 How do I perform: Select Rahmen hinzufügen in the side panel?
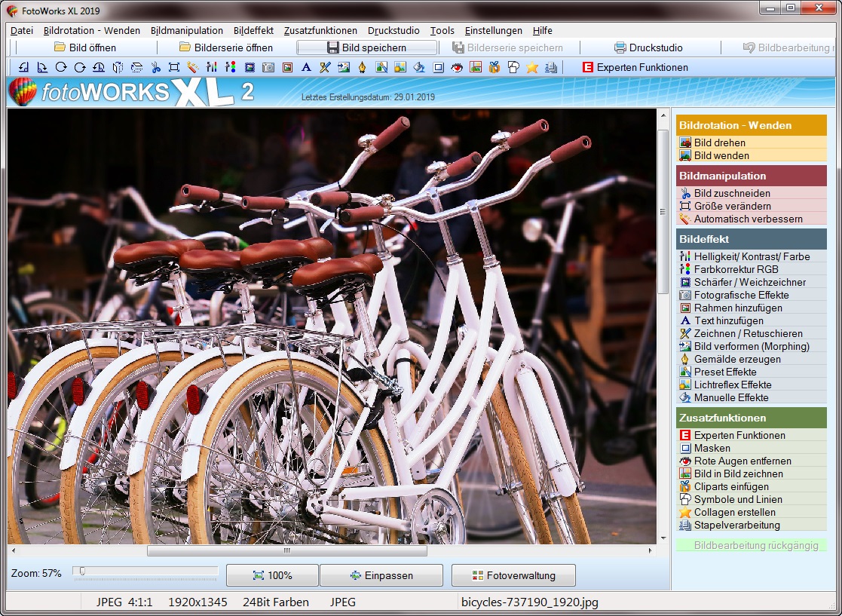(752, 308)
